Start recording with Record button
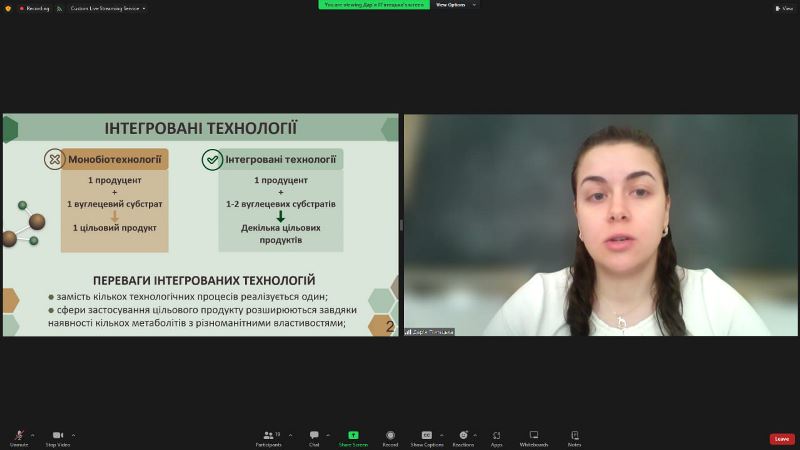Screen dimensions: 800x450 tap(390, 438)
